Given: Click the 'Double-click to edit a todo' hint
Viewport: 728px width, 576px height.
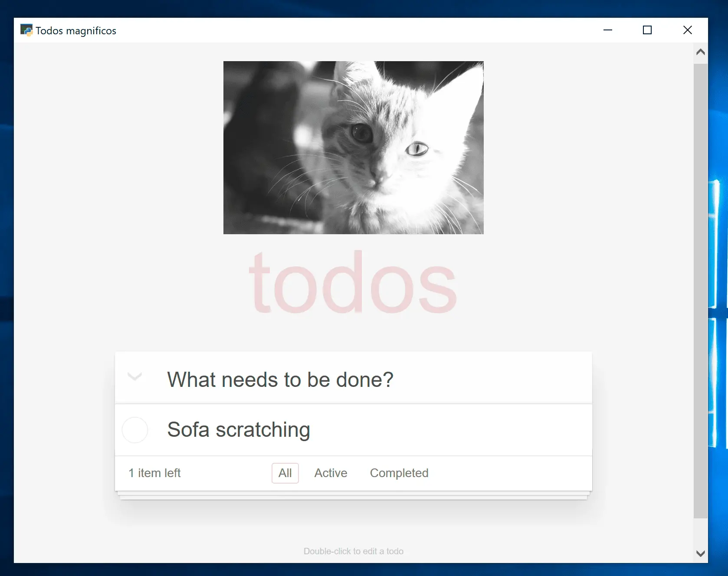Looking at the screenshot, I should pyautogui.click(x=354, y=551).
